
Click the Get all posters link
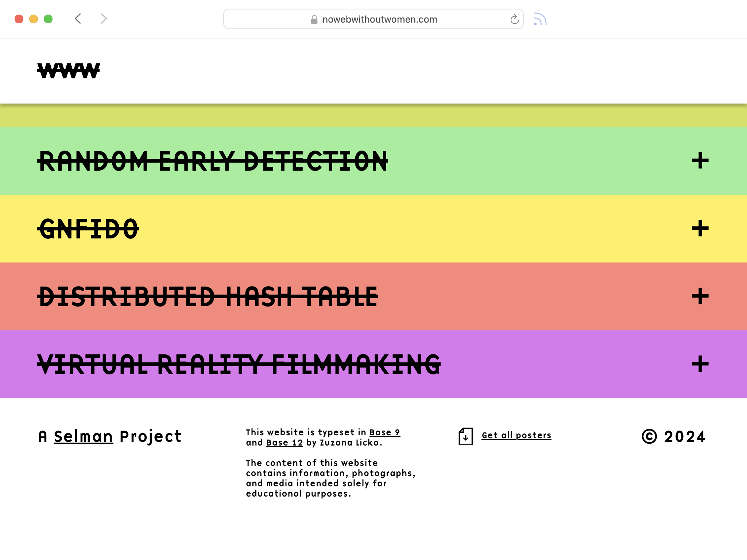pyautogui.click(x=516, y=435)
